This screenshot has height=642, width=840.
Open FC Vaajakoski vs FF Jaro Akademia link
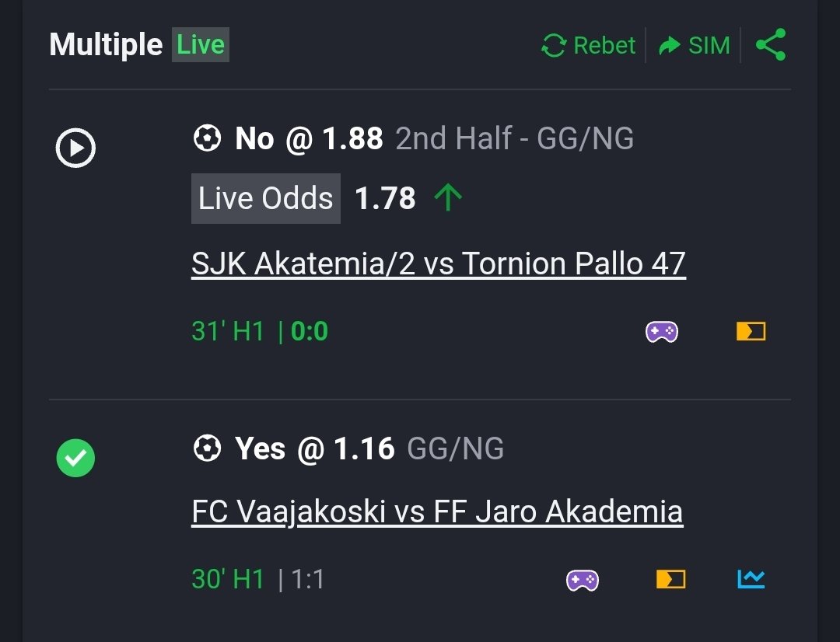point(437,512)
